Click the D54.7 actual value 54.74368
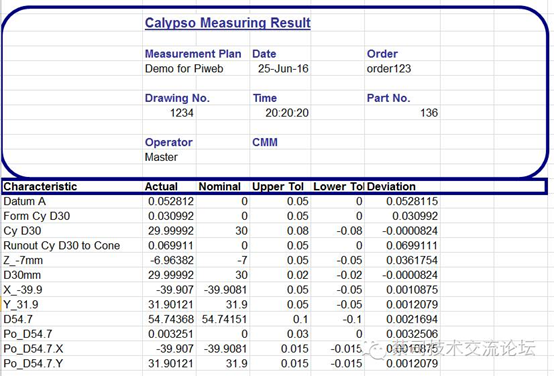 [x=171, y=319]
